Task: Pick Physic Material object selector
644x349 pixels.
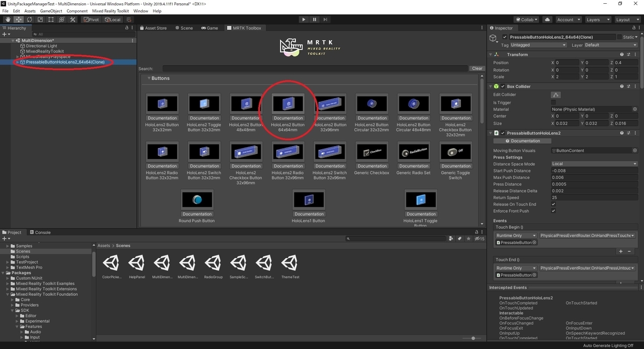Action: pos(635,109)
